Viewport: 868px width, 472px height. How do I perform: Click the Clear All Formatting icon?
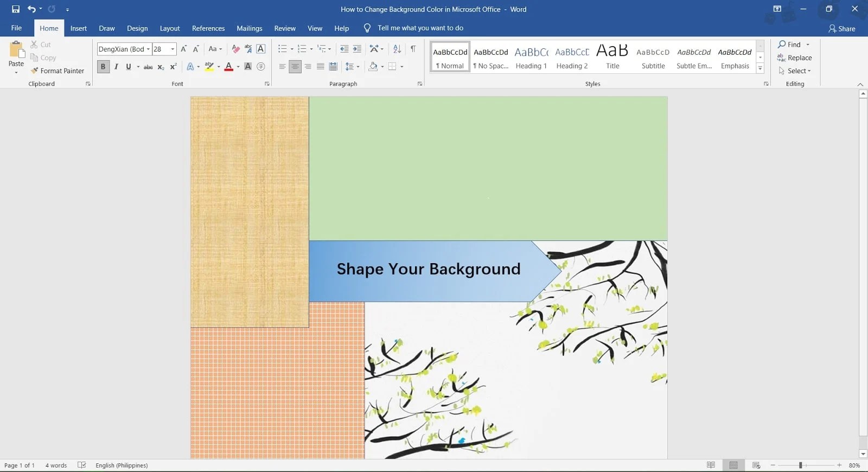coord(235,49)
